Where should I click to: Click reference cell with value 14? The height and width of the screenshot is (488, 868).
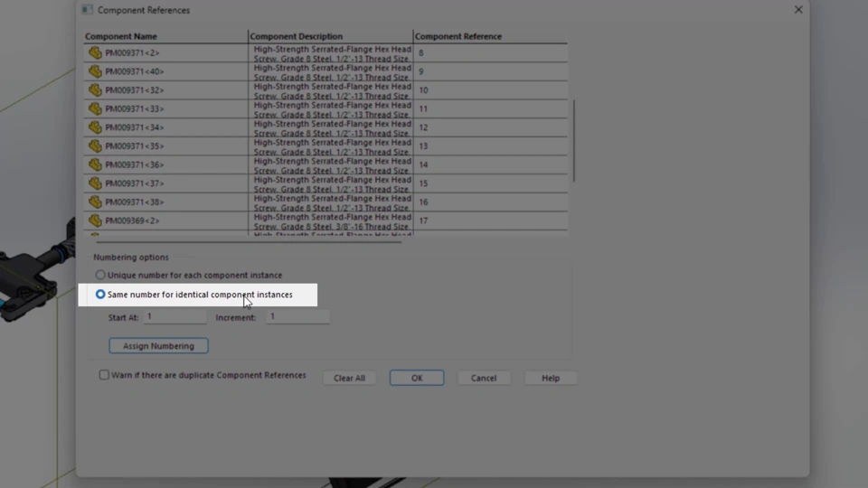point(490,164)
